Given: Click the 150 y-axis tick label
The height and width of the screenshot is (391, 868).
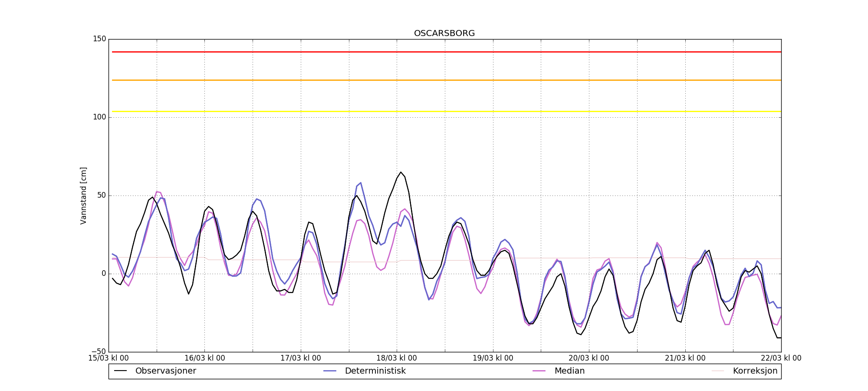Looking at the screenshot, I should pyautogui.click(x=99, y=39).
